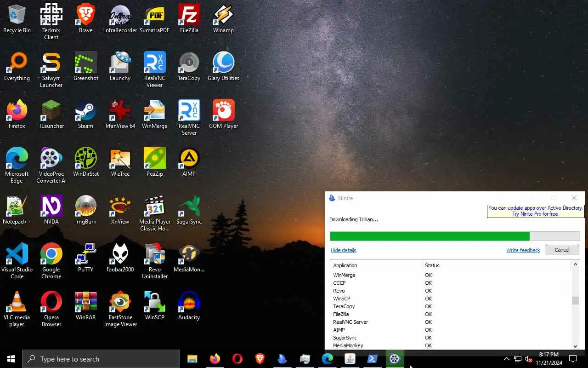Select the SumatraPDF shortcut
Viewport: 588px width, 368px height.
(155, 19)
